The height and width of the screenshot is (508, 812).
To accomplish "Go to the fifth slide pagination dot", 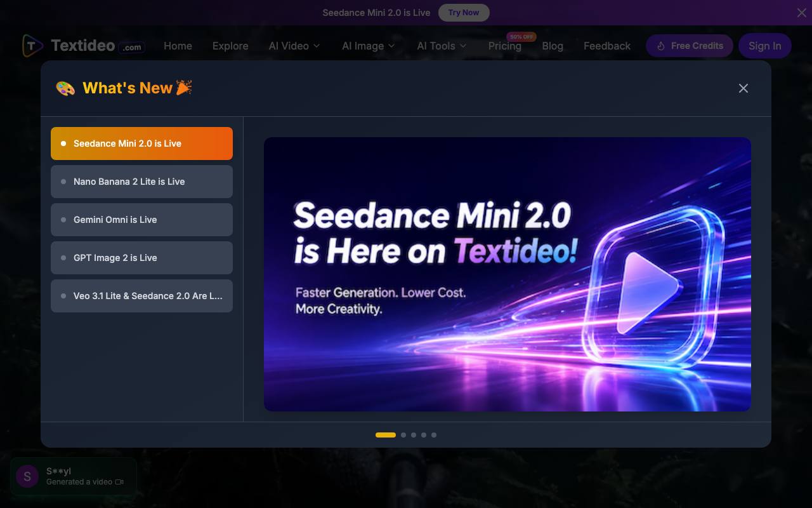I will point(434,435).
